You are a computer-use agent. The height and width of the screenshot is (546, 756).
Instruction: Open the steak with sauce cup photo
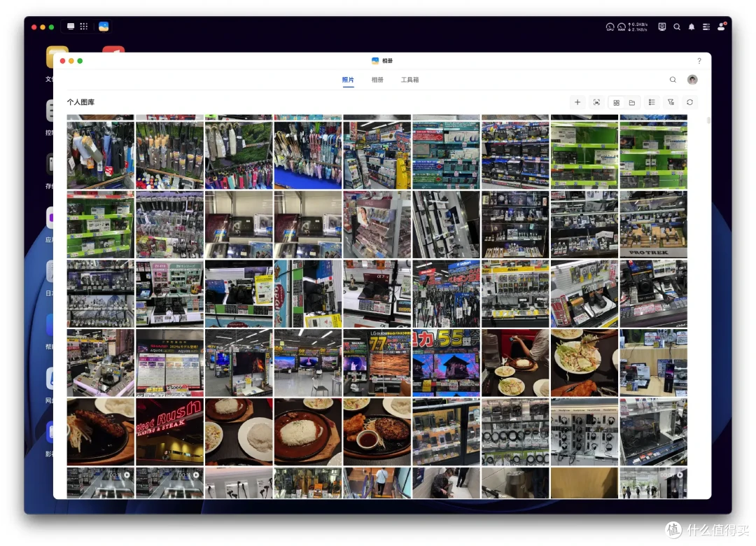point(377,432)
